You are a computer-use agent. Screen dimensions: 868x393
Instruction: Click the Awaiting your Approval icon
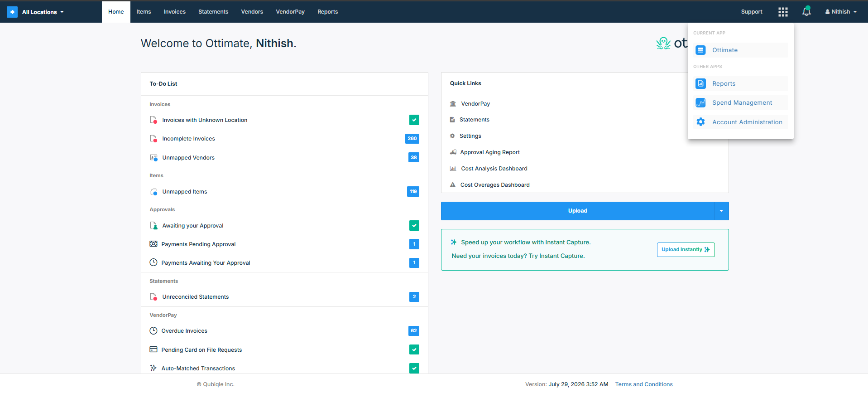(153, 226)
